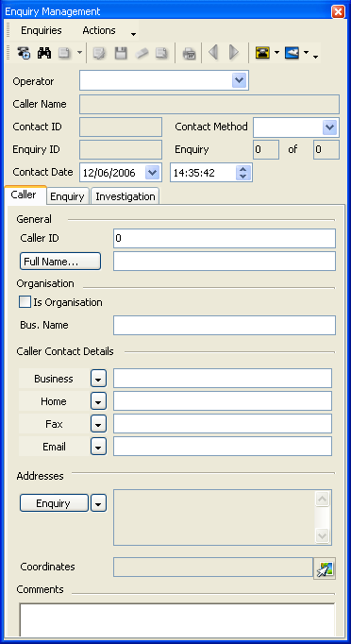351x644 pixels.
Task: Click the eraser clear icon
Action: pos(142,53)
